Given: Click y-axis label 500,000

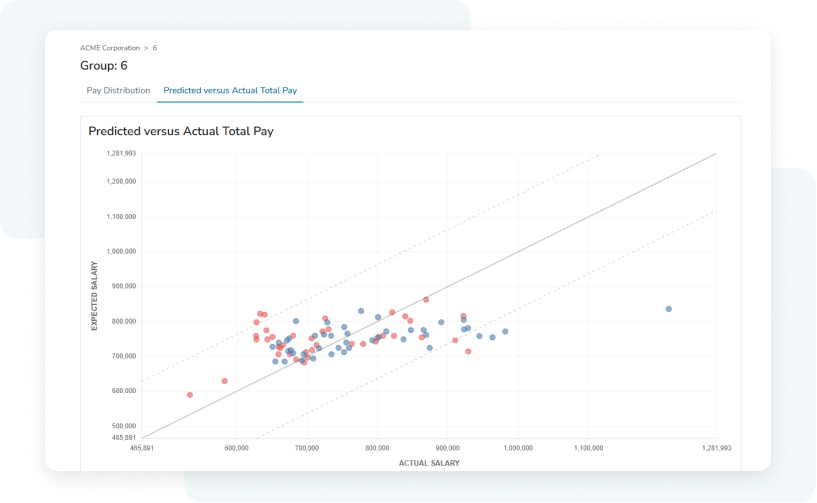Looking at the screenshot, I should pos(124,426).
